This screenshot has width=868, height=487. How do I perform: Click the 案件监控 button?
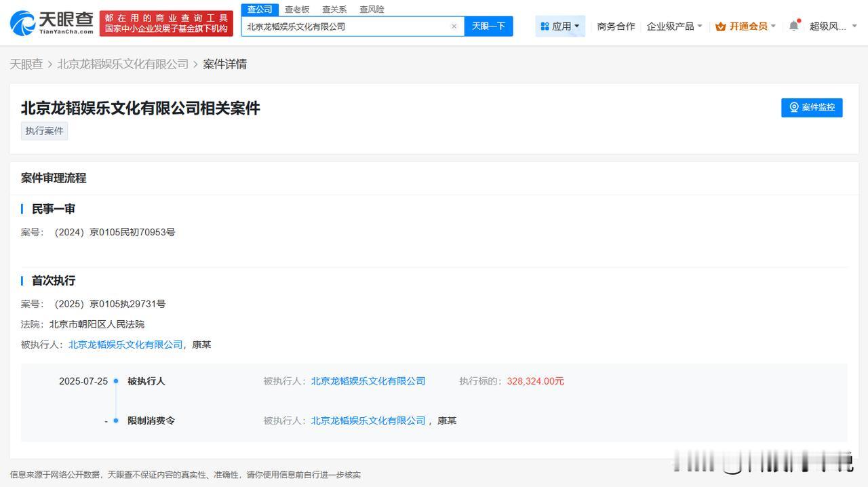[812, 107]
